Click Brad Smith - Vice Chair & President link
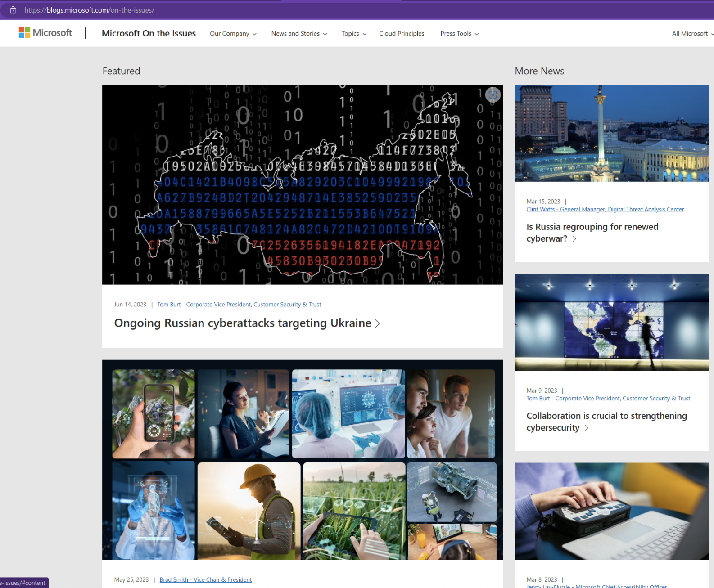 (205, 580)
